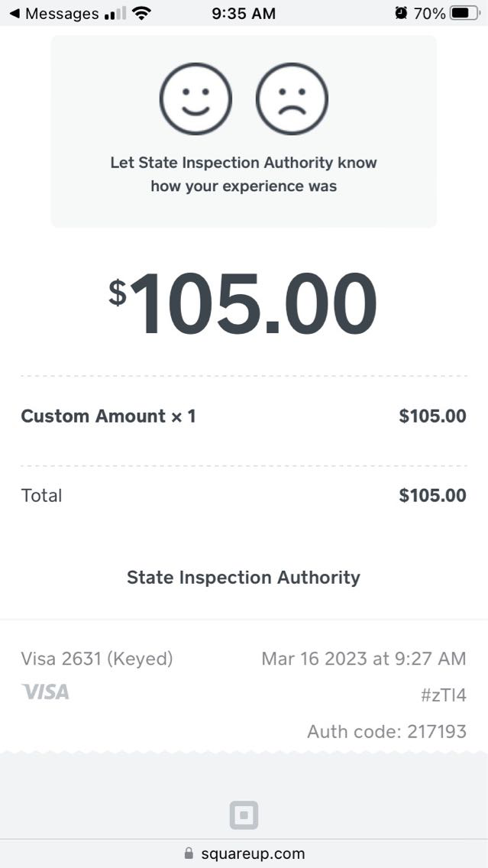488x868 pixels.
Task: Tap the 9:35 AM status bar clock
Action: [244, 13]
